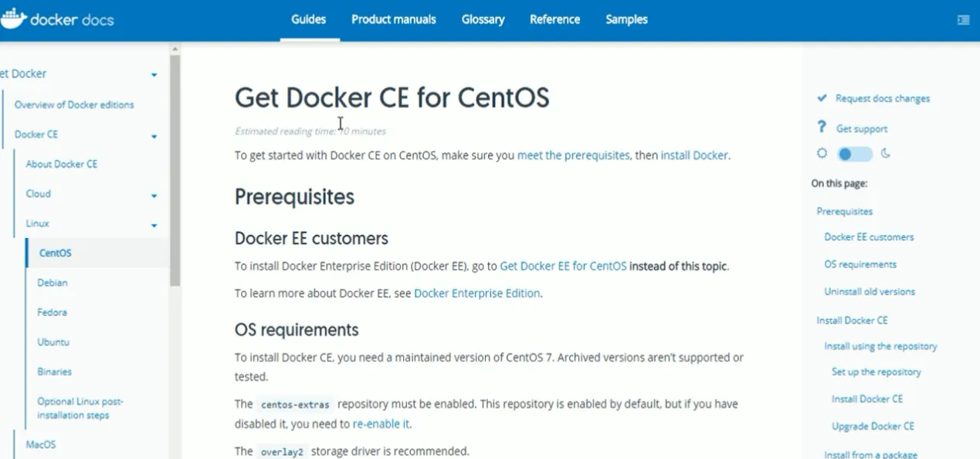Open the Docker Enterprise Edition link
The height and width of the screenshot is (459, 980).
[x=476, y=293]
